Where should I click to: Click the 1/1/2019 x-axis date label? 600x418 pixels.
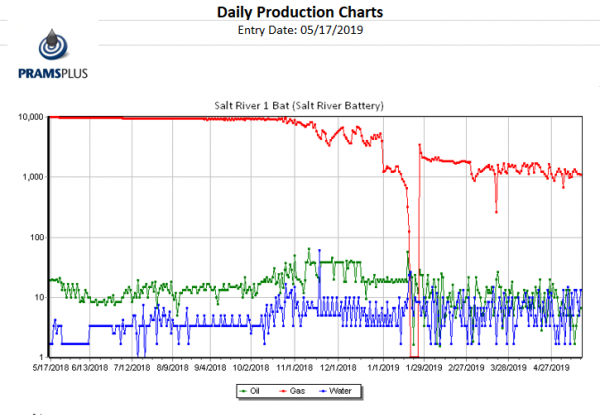tap(383, 367)
